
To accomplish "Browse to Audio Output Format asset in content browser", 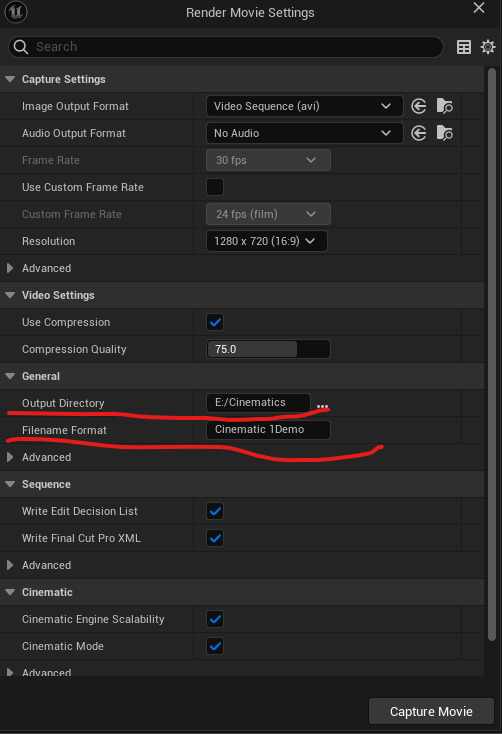I will point(444,133).
